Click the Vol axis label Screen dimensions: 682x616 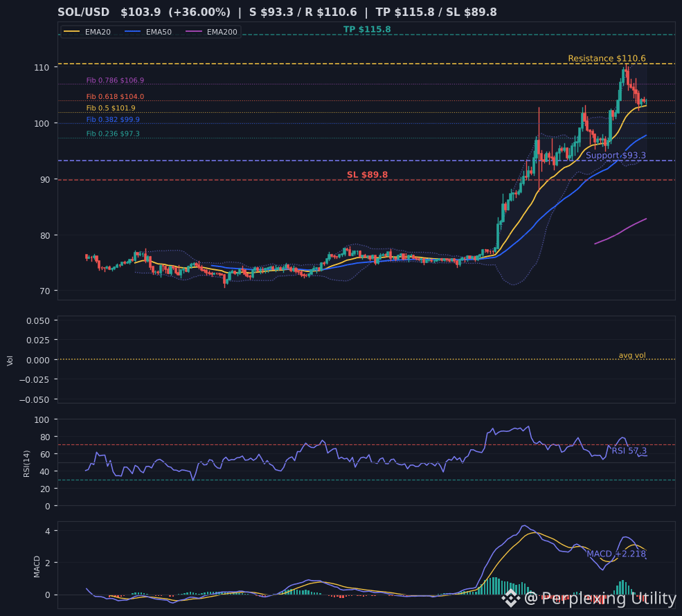10,361
